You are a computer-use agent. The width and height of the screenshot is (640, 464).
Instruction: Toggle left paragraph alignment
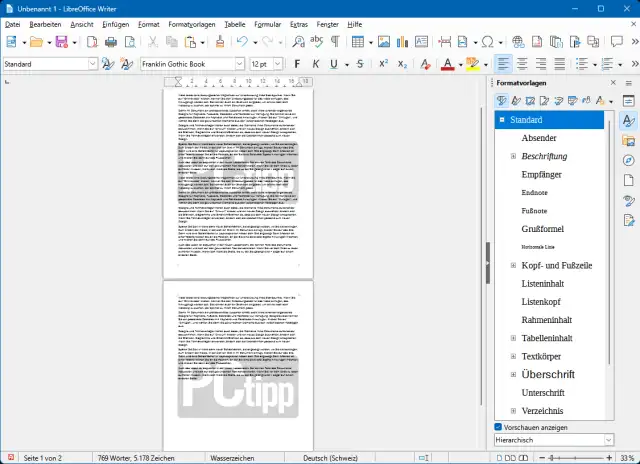(x=504, y=63)
